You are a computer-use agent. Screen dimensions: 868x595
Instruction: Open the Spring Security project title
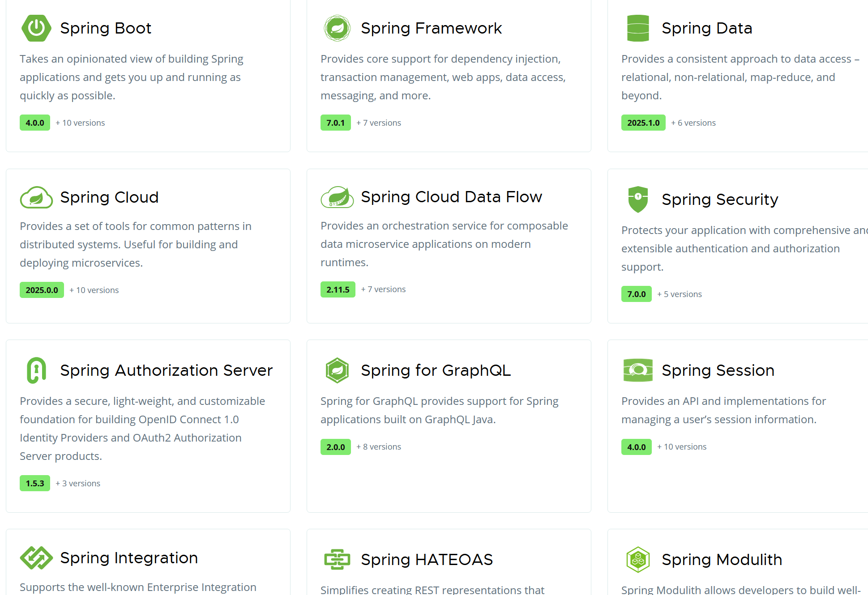[x=720, y=200]
